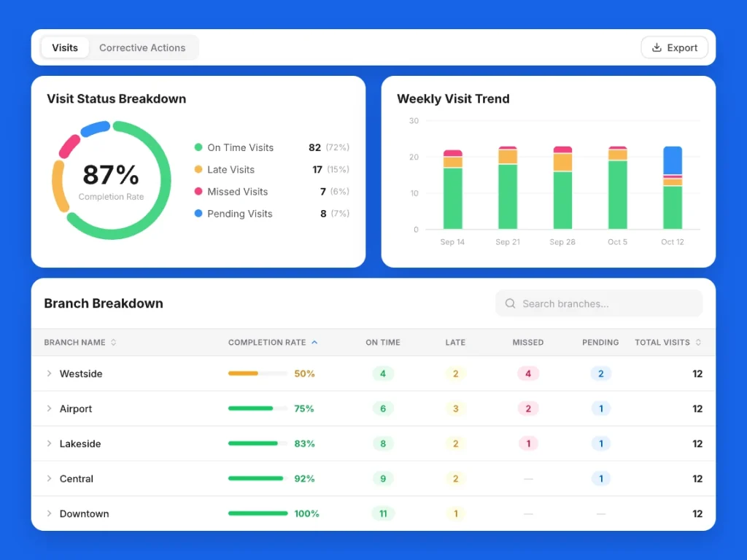Click the ON TIME column header
The height and width of the screenshot is (560, 747).
pyautogui.click(x=383, y=343)
